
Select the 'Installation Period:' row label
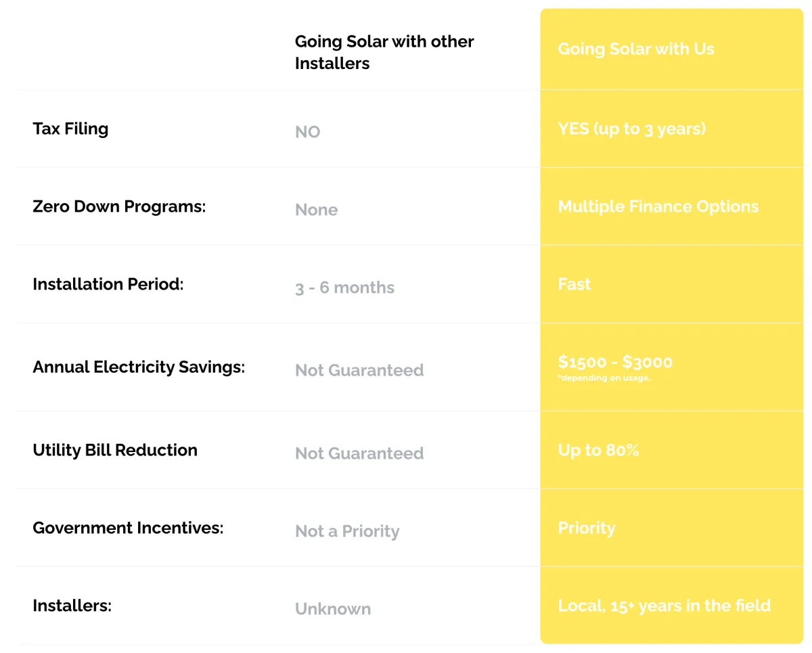(x=108, y=284)
